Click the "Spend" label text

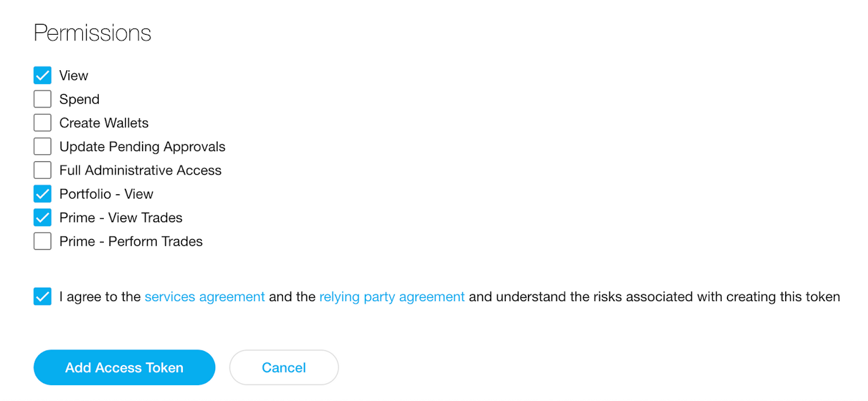[79, 99]
